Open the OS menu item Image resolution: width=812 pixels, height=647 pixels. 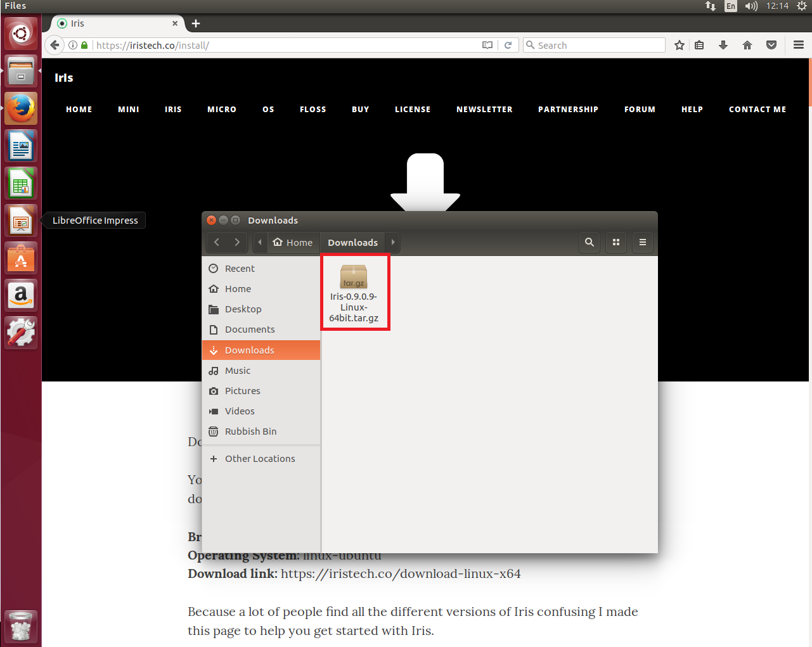click(x=269, y=110)
